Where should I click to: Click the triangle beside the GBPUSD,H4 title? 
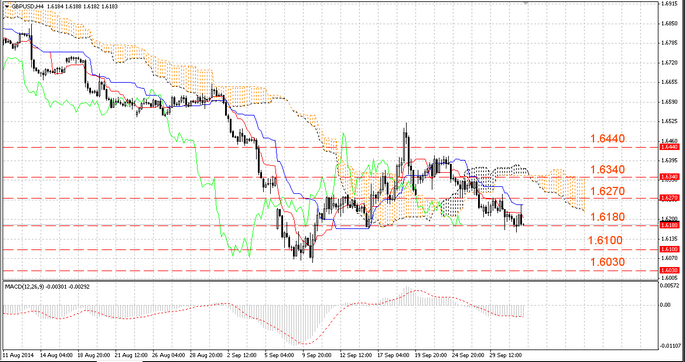pyautogui.click(x=6, y=6)
